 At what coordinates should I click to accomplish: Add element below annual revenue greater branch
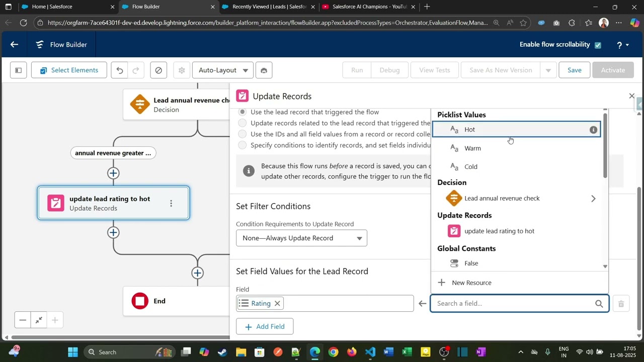(113, 173)
